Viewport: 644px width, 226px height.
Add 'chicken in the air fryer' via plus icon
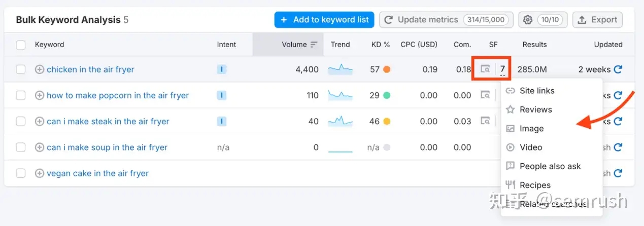point(40,69)
